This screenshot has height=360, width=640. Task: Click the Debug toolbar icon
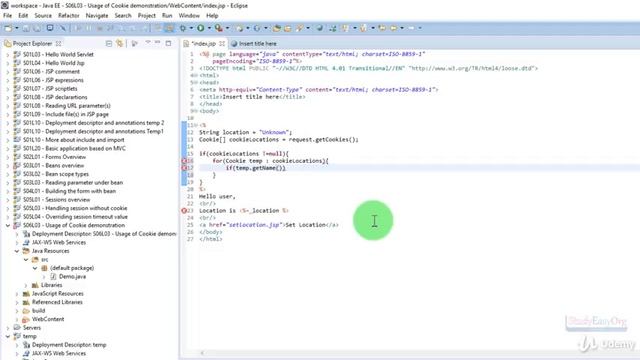click(x=183, y=28)
